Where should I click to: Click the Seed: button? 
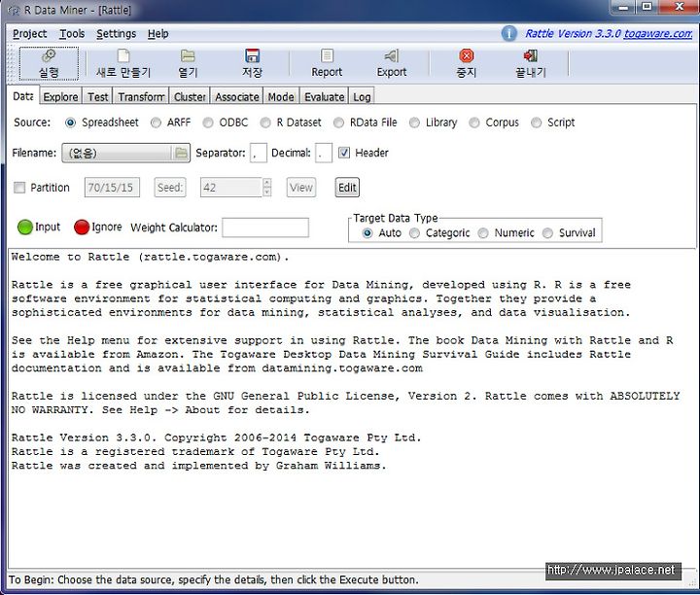point(170,188)
